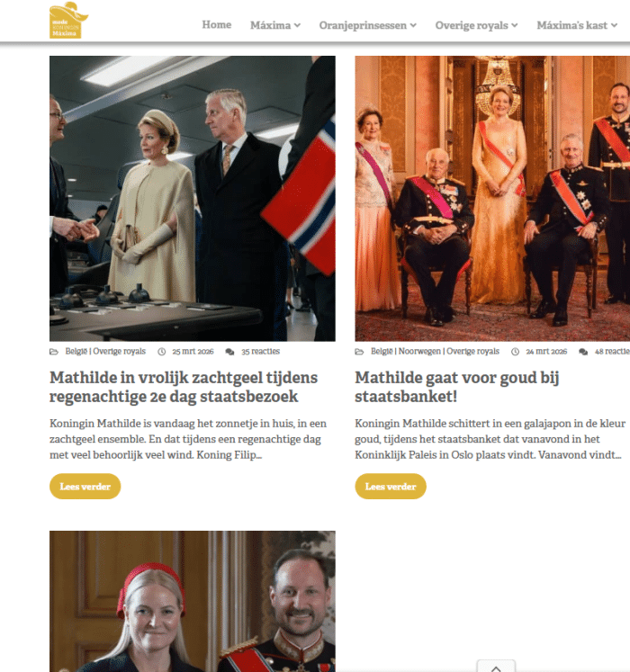Screen dimensions: 630x672
Task: Click the comments bubble icon beside 48 reacties
Action: 583,352
